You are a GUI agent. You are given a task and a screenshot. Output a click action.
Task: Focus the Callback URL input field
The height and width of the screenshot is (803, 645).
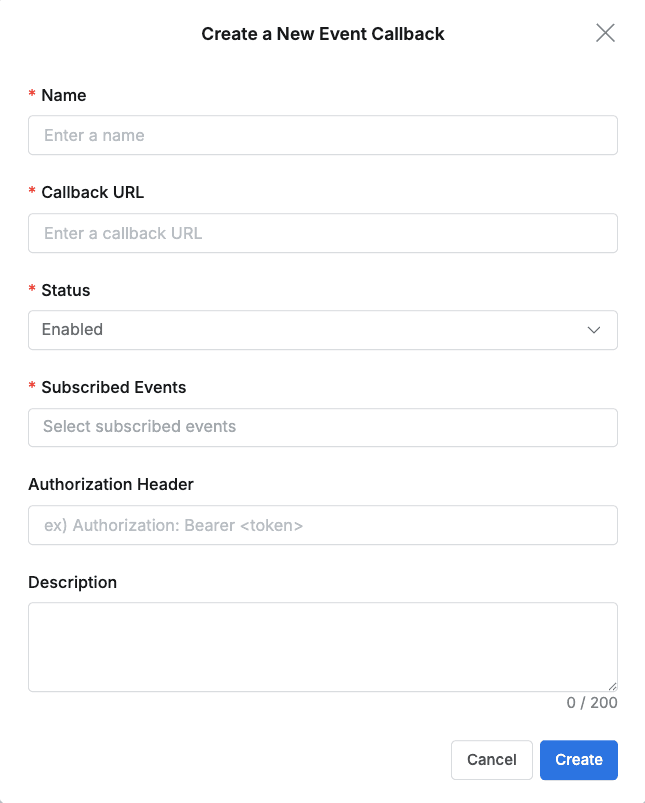(322, 233)
